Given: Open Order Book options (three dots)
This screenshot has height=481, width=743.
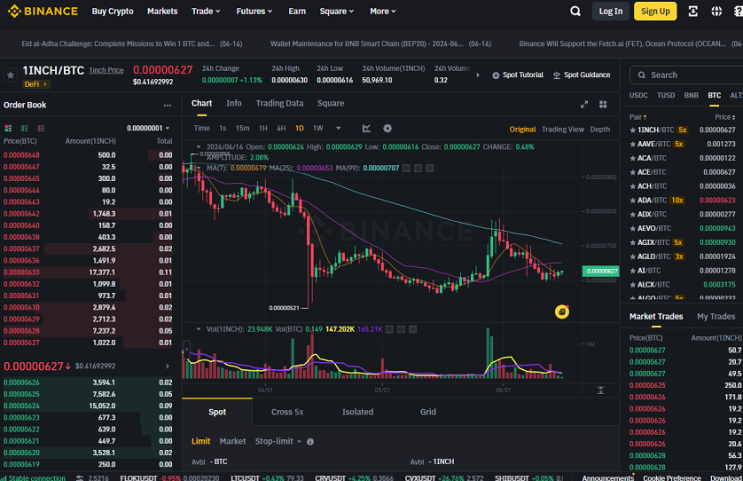Looking at the screenshot, I should (167, 105).
